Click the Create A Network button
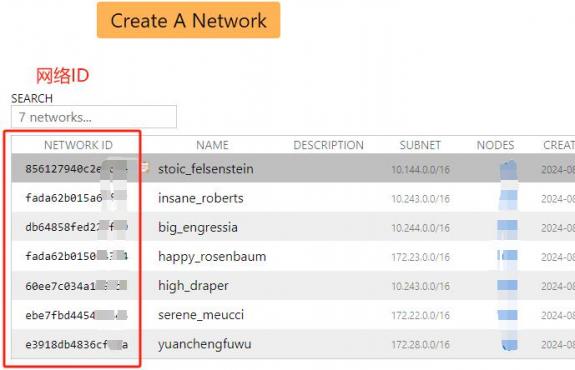Viewport: 575px width, 370px height. click(x=188, y=20)
